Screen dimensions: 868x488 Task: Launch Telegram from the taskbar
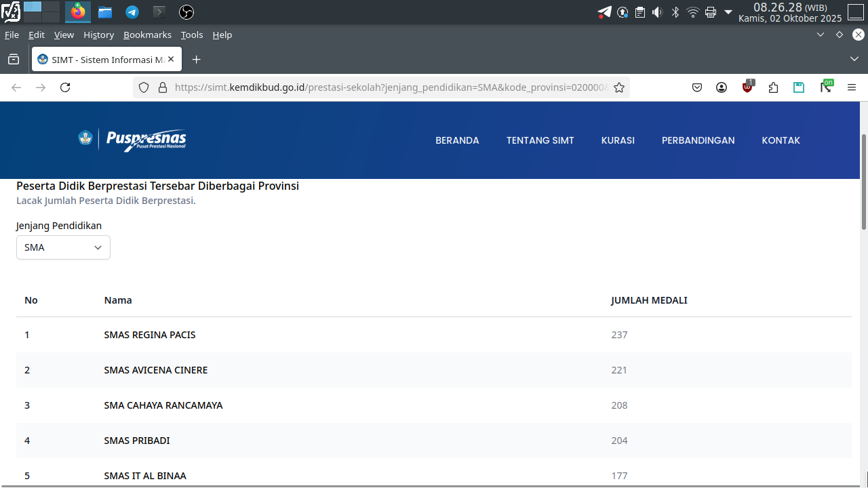(132, 12)
